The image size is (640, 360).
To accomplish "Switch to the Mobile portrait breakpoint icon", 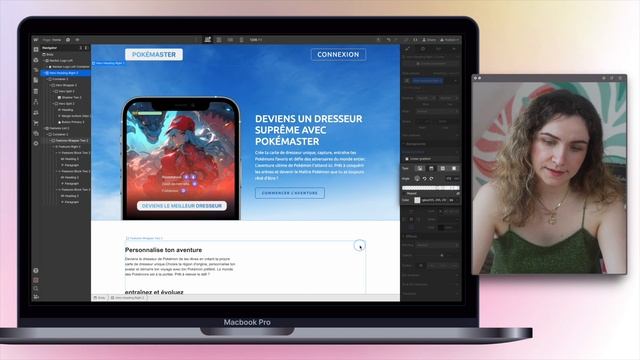I will click(241, 40).
